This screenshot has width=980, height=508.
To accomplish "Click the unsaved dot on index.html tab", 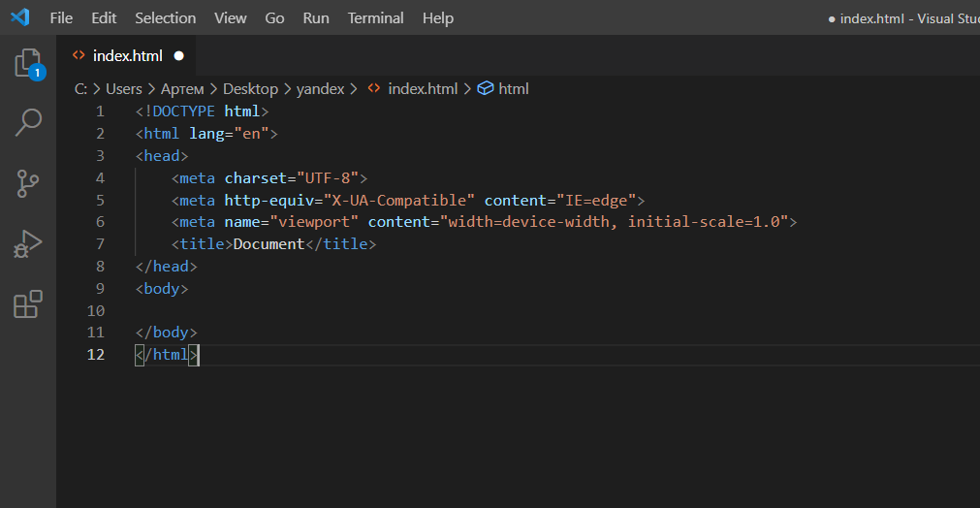I will click(178, 55).
